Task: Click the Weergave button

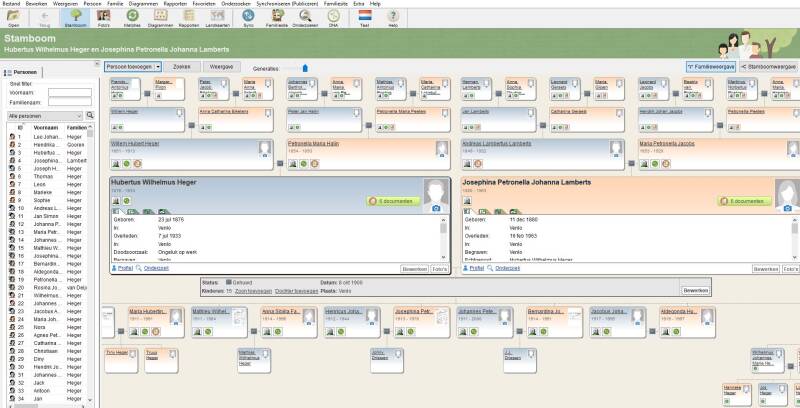Action: 221,67
